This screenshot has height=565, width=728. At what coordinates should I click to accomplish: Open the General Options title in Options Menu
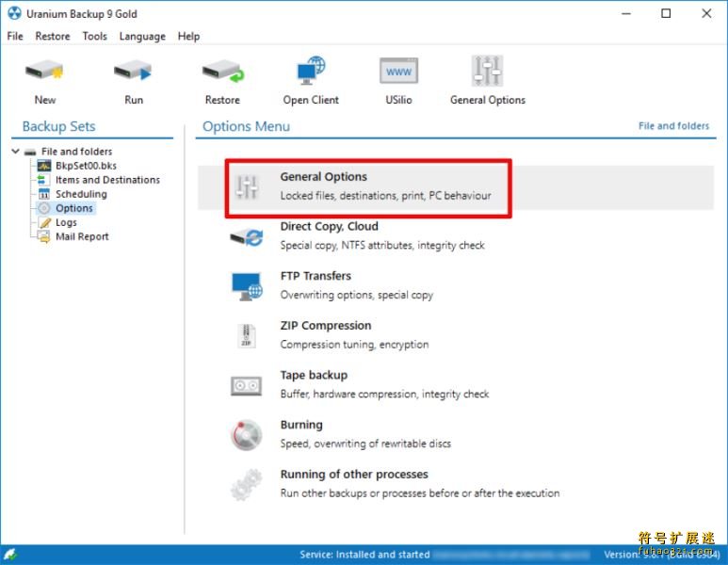[324, 177]
